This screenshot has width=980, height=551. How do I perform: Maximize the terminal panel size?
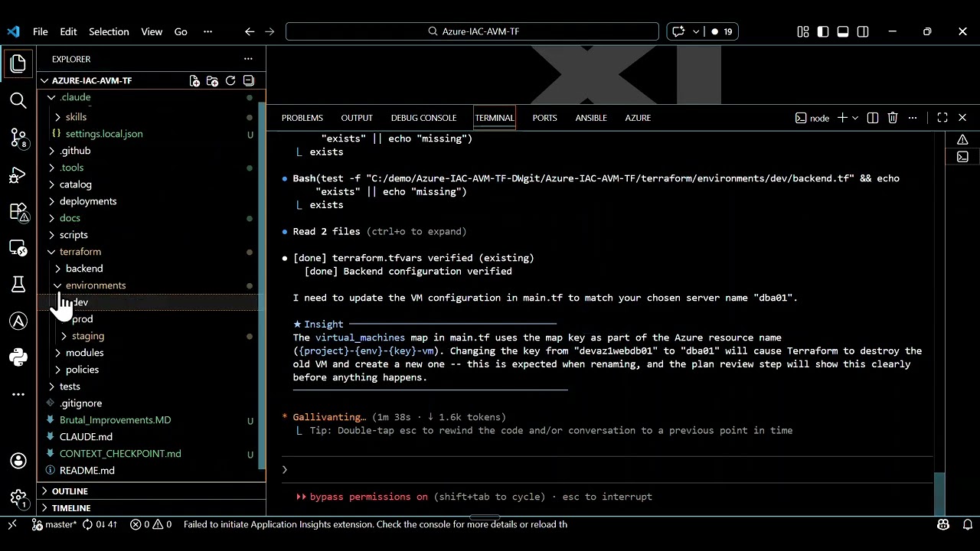pos(942,118)
